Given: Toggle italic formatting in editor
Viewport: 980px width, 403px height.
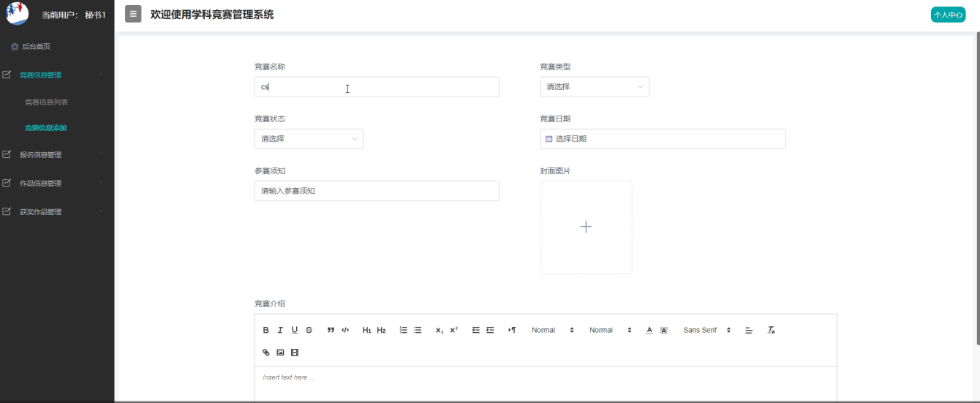Looking at the screenshot, I should click(280, 331).
